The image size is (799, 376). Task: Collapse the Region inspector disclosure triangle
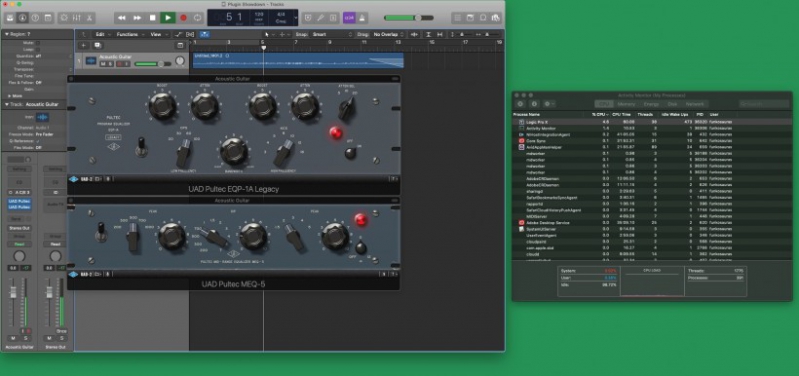tap(7, 34)
